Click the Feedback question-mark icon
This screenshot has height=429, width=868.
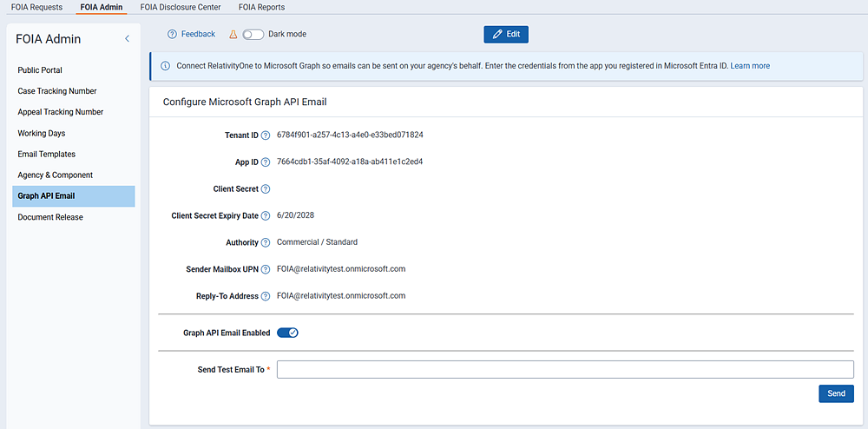(x=172, y=35)
